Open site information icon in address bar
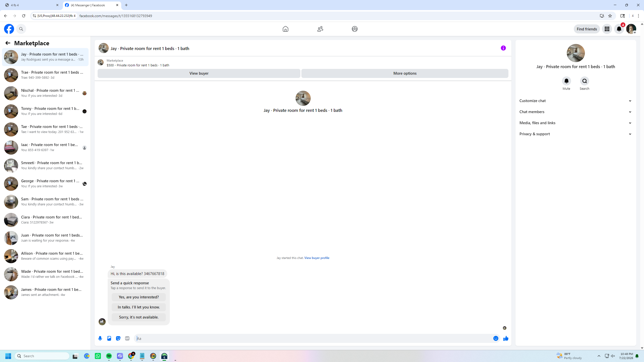 click(x=34, y=16)
